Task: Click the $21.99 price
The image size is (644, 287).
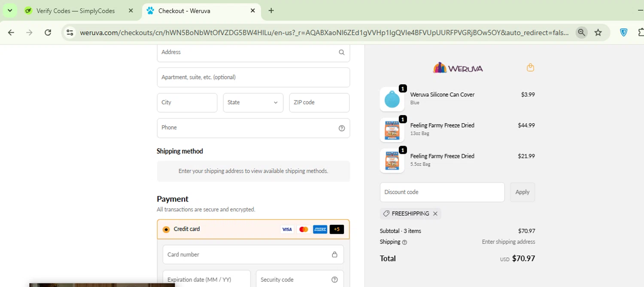Action: (526, 156)
